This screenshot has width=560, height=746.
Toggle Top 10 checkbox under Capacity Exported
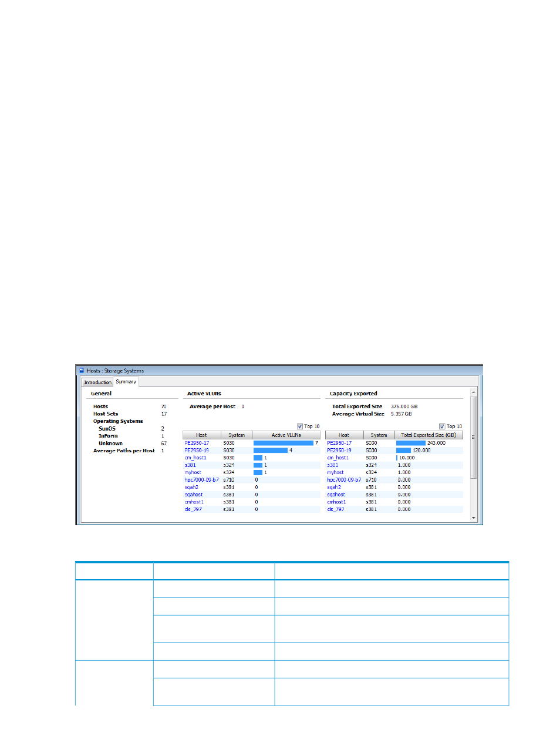click(442, 426)
